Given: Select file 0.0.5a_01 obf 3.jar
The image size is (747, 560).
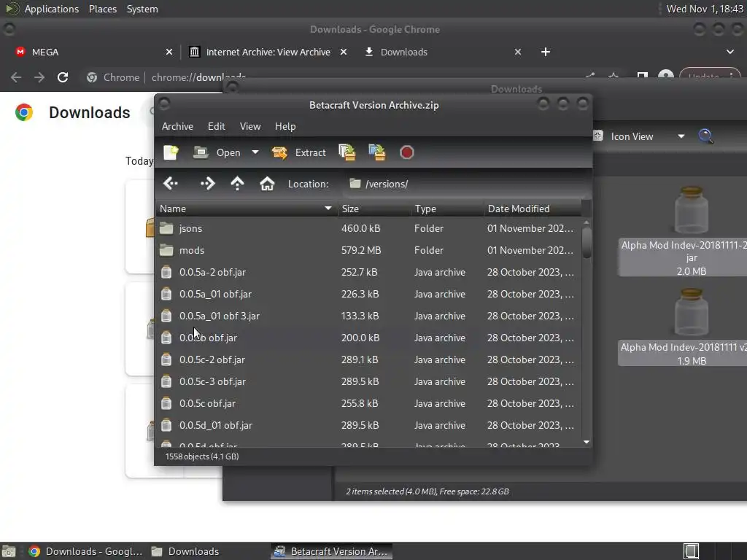Looking at the screenshot, I should tap(368, 316).
